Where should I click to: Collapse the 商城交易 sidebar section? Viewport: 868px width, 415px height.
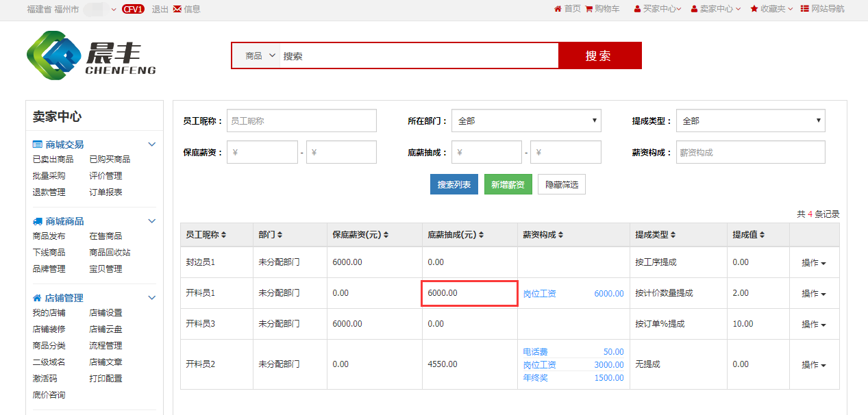[x=152, y=144]
